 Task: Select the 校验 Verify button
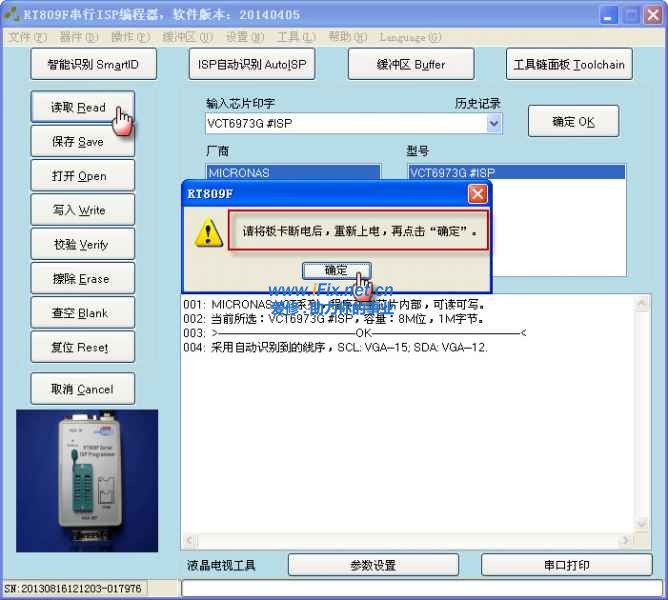[79, 245]
